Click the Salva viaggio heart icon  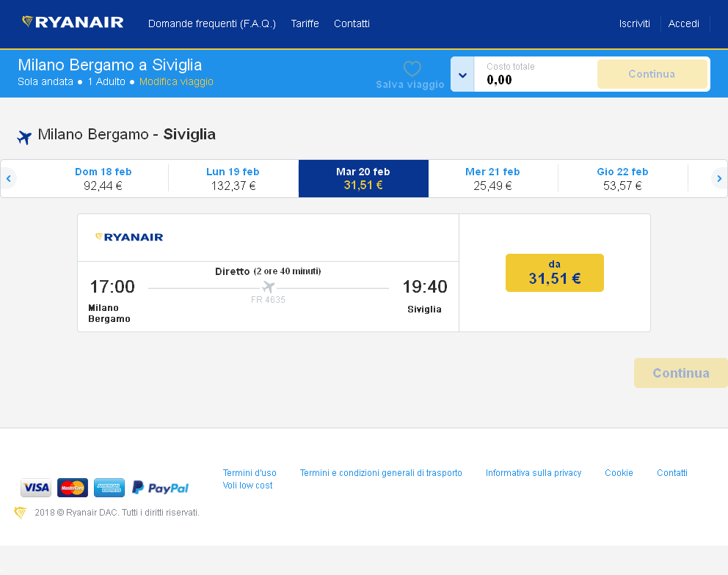pyautogui.click(x=412, y=69)
